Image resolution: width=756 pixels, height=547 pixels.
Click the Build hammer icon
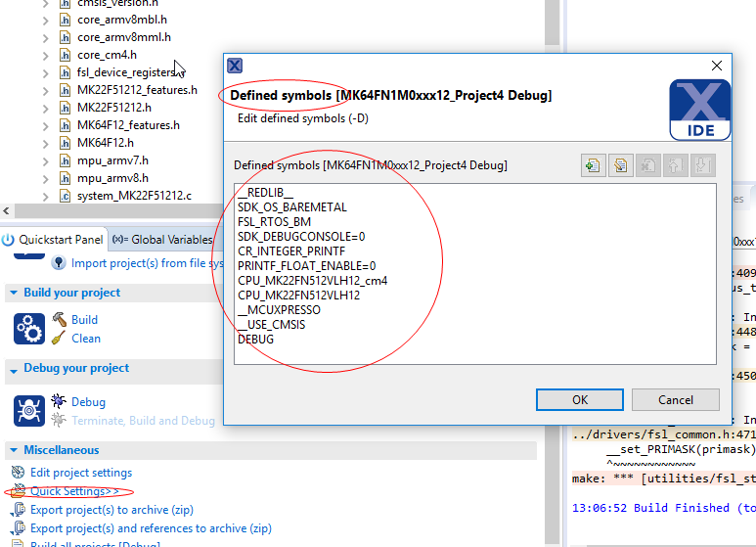(x=59, y=319)
